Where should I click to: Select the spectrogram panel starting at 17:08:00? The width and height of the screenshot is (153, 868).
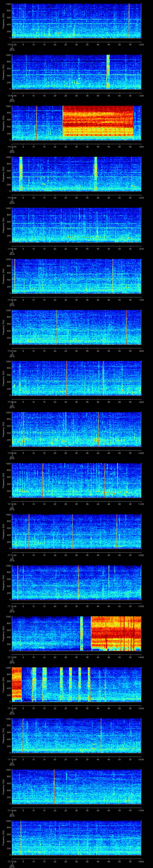point(76,378)
